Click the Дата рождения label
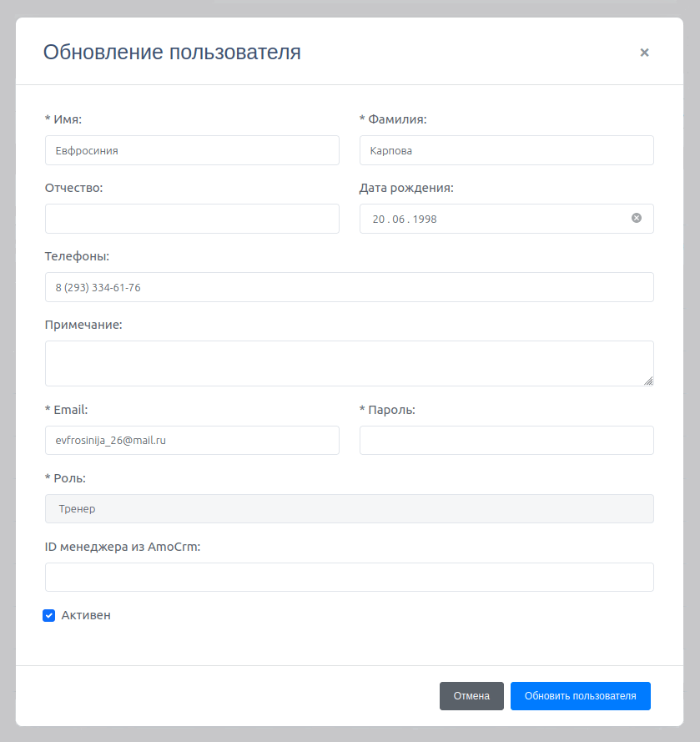 [x=406, y=188]
